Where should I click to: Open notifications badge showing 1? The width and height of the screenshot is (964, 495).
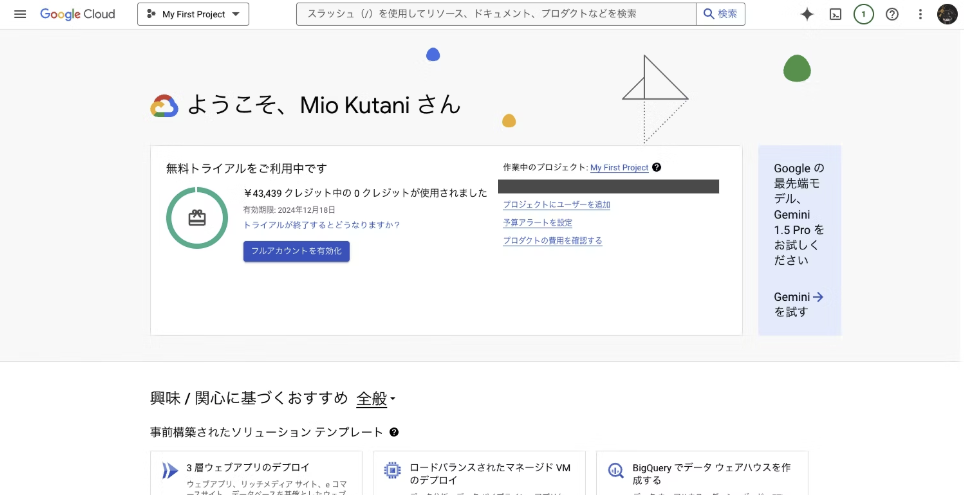pos(864,14)
